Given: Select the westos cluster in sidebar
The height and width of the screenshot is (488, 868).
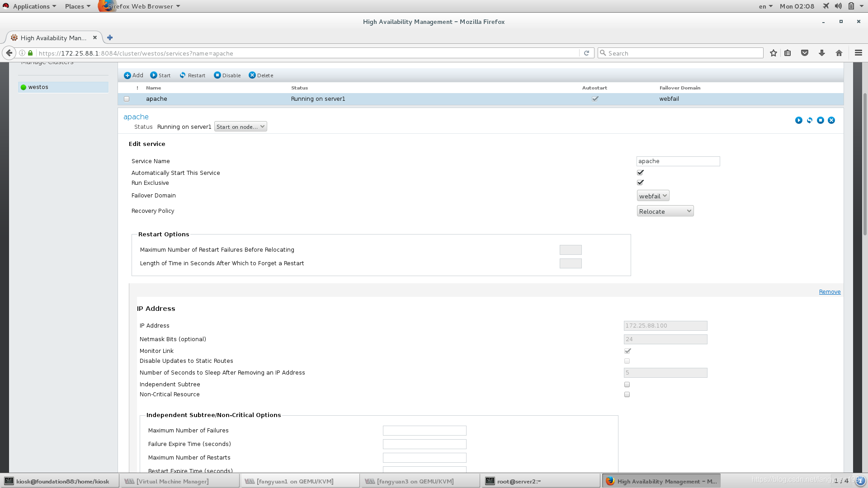Looking at the screenshot, I should tap(38, 87).
